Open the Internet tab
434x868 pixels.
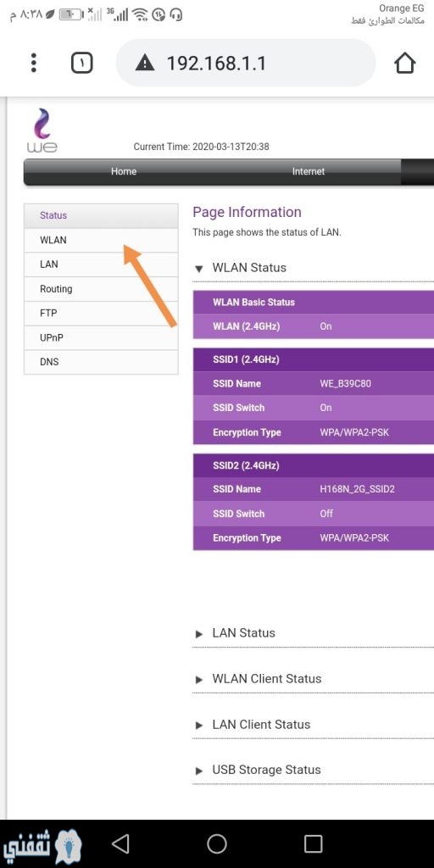pos(309,171)
